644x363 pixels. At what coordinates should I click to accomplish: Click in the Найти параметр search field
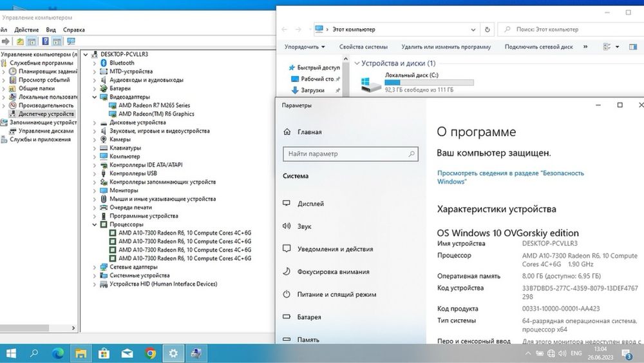[350, 153]
